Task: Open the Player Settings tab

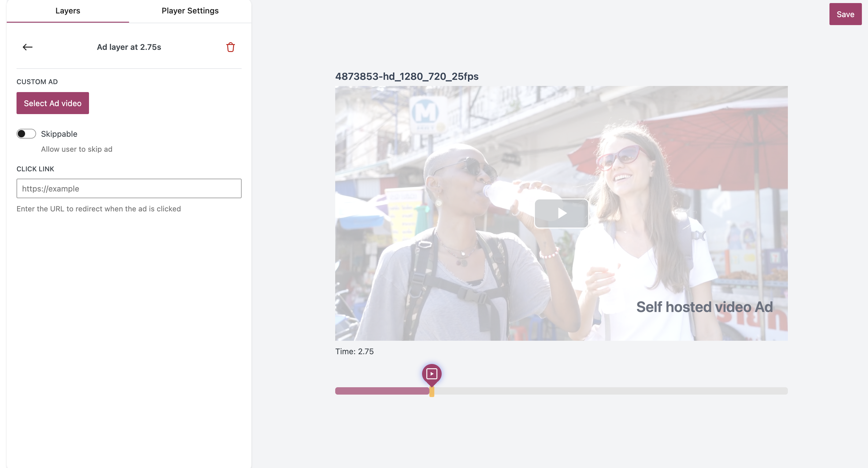Action: (190, 11)
